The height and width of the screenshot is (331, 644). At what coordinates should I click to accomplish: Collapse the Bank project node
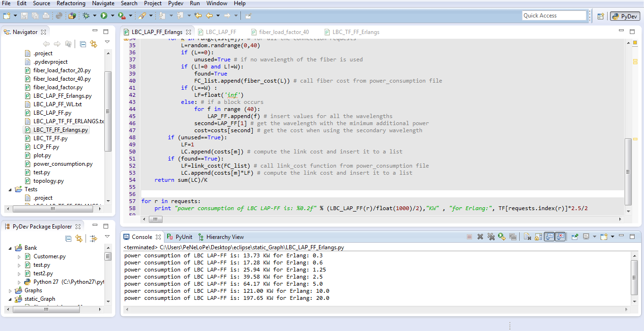pos(10,248)
